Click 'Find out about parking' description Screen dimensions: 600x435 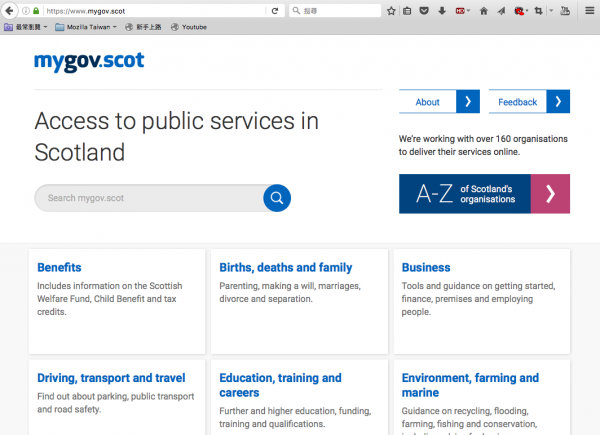pyautogui.click(x=116, y=403)
